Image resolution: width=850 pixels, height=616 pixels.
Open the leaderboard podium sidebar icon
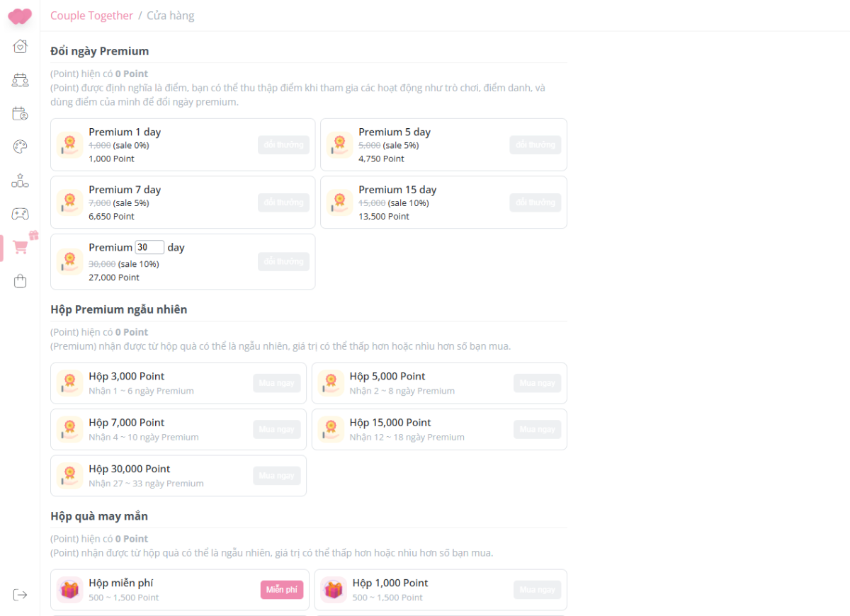click(20, 181)
